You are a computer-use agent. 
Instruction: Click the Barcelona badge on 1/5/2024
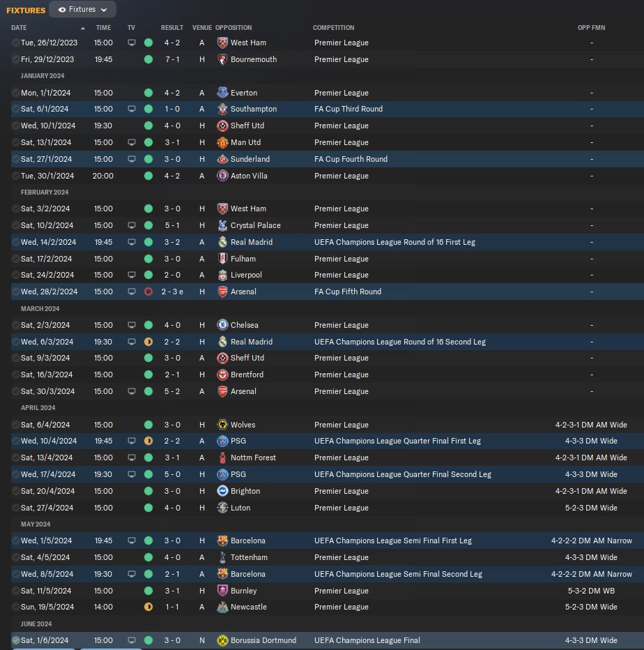222,541
